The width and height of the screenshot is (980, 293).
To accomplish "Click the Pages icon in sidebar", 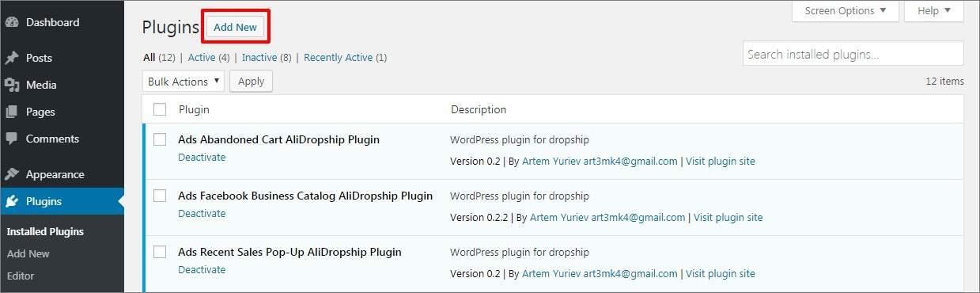I will [x=12, y=112].
